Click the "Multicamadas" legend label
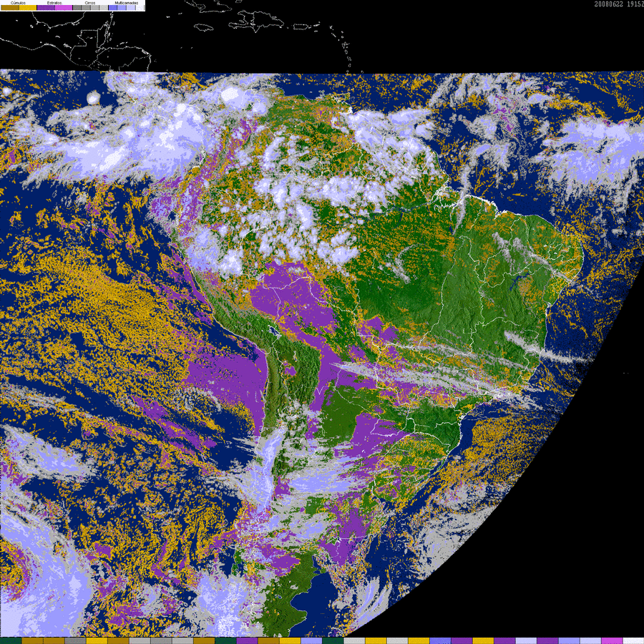The image size is (644, 644). (x=127, y=3)
